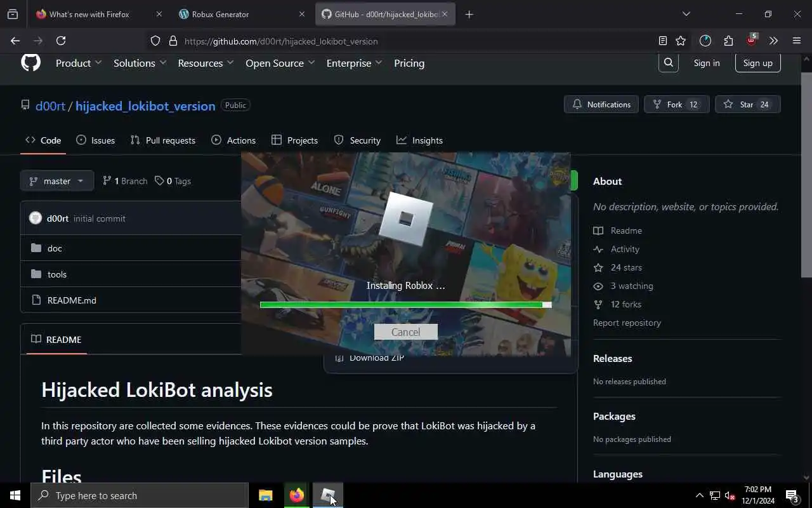Viewport: 812px width, 508px height.
Task: Open the README.md file
Action: coord(72,300)
